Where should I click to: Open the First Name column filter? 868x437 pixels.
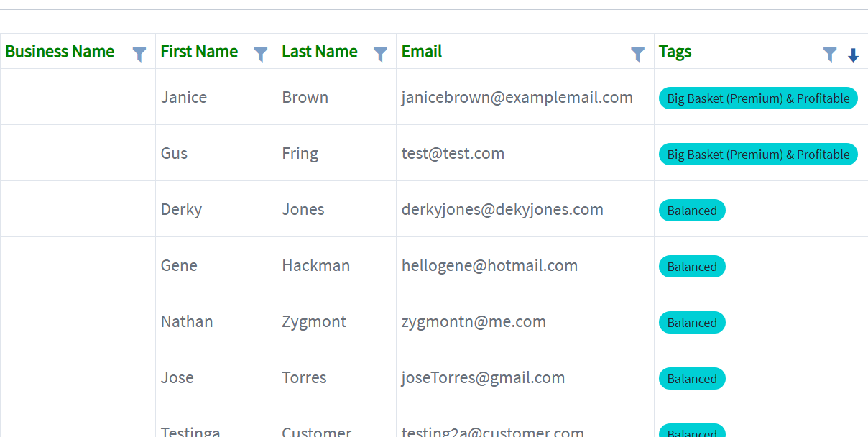[261, 54]
